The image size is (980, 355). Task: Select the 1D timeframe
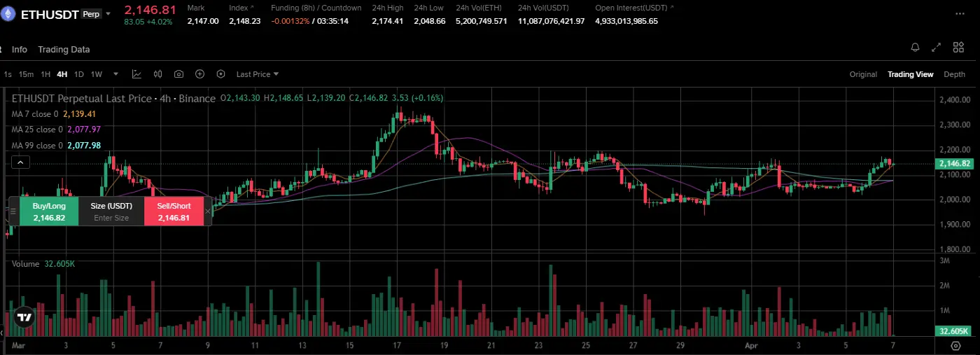point(79,74)
